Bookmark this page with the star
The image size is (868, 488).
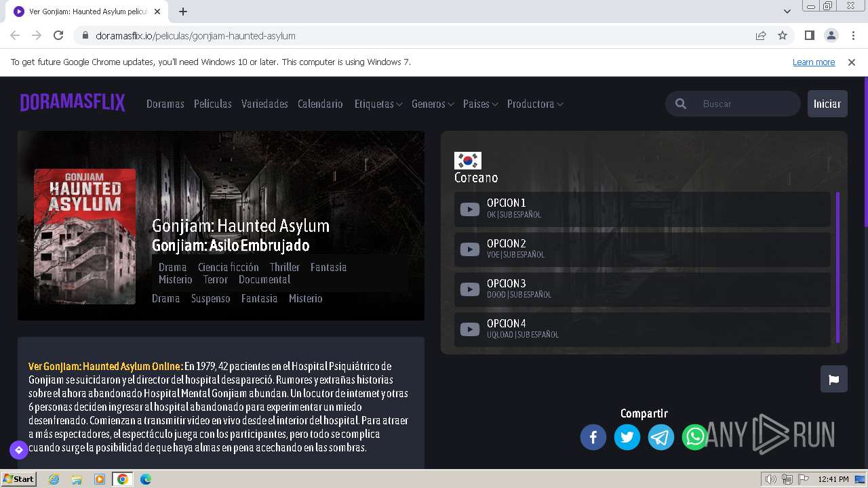click(x=783, y=35)
